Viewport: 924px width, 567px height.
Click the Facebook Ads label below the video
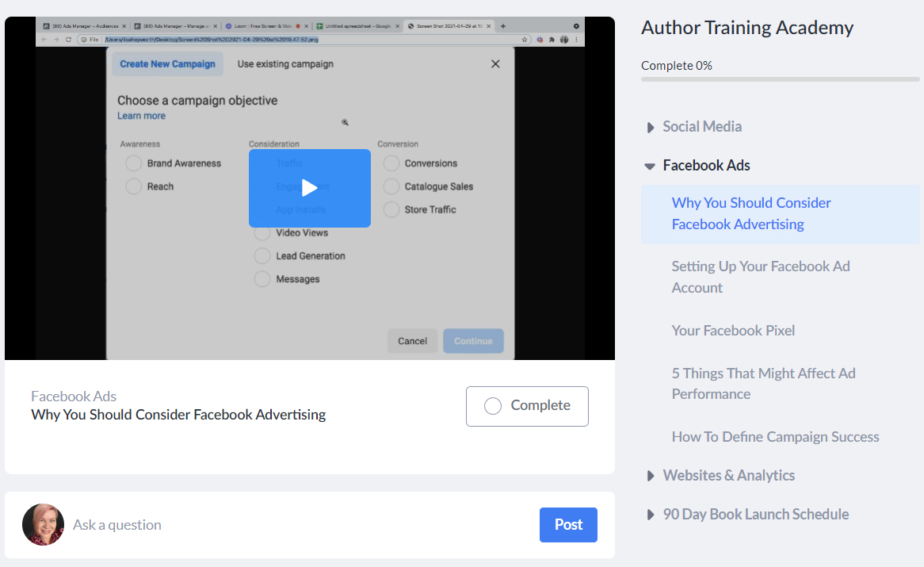tap(74, 396)
